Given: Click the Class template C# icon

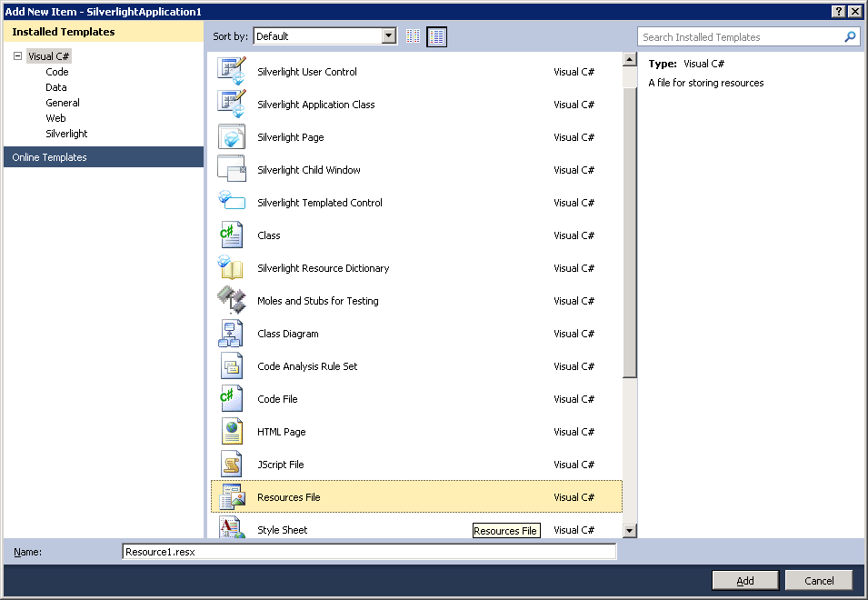Looking at the screenshot, I should (x=232, y=235).
